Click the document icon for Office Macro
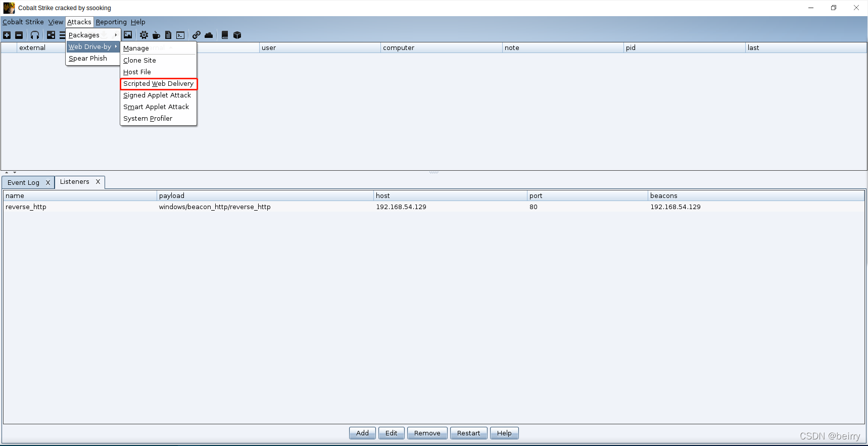This screenshot has width=868, height=446. (x=168, y=35)
